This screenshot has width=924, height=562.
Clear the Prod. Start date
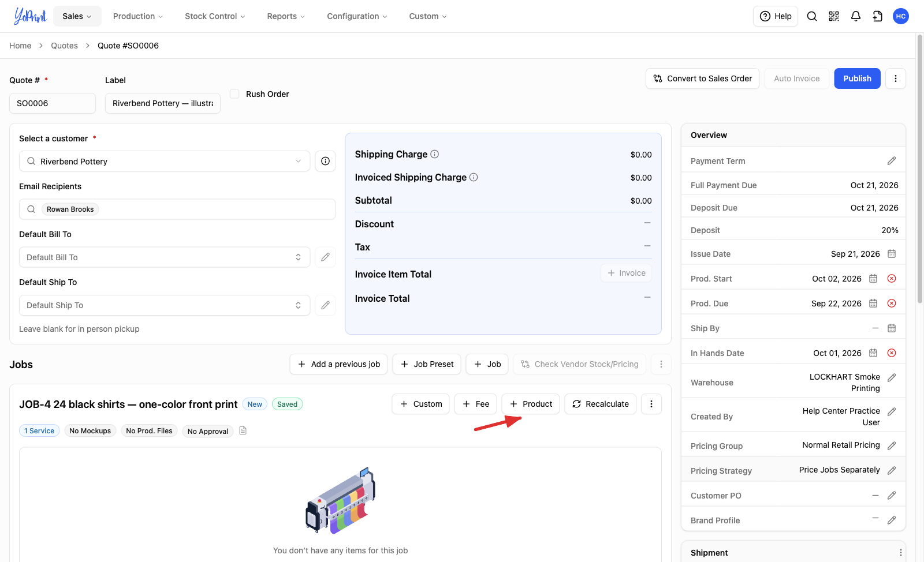[x=892, y=279]
